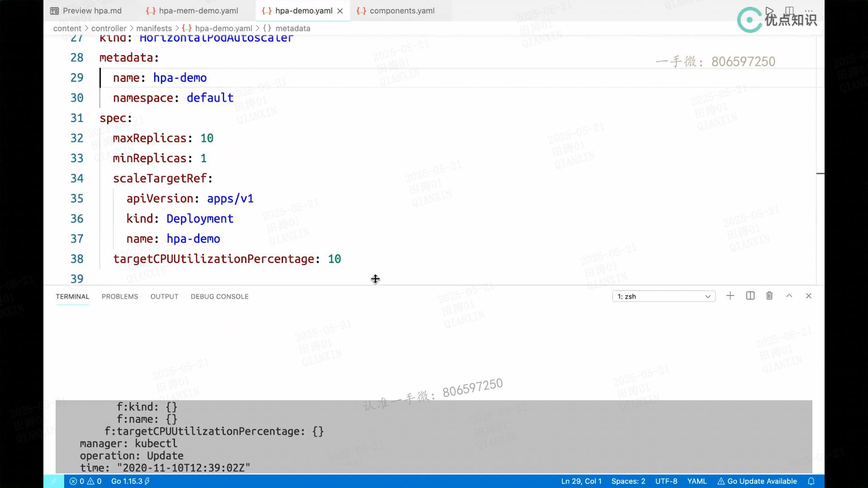
Task: Click remote window icon in status bar
Action: (x=54, y=481)
